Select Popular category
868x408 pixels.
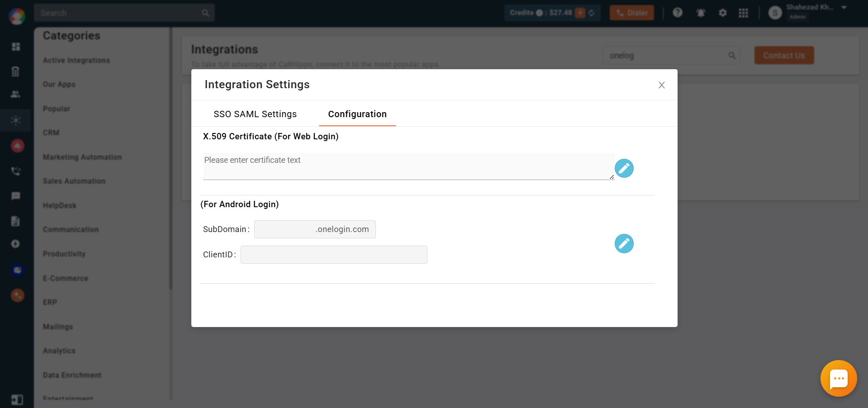click(57, 109)
